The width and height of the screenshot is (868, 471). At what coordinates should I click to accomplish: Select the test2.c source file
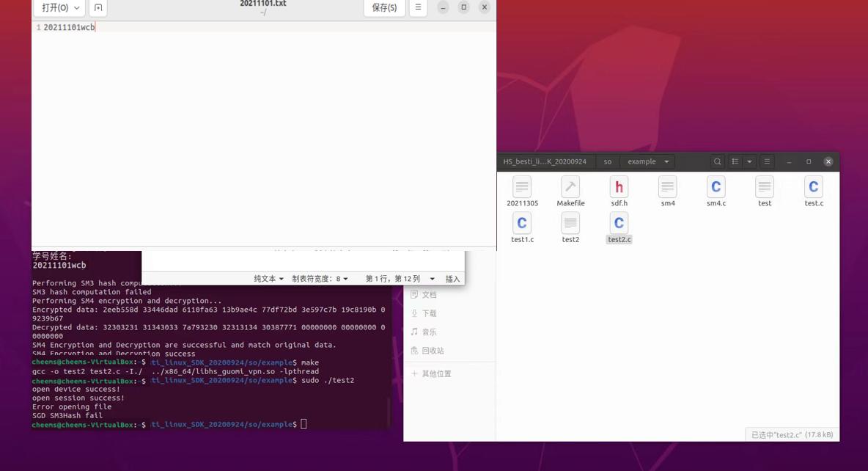pos(619,227)
